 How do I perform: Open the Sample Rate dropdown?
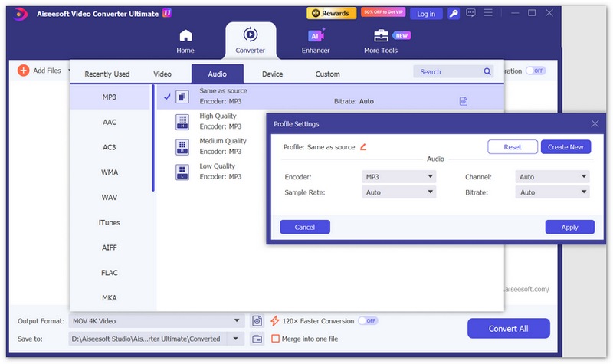[398, 192]
